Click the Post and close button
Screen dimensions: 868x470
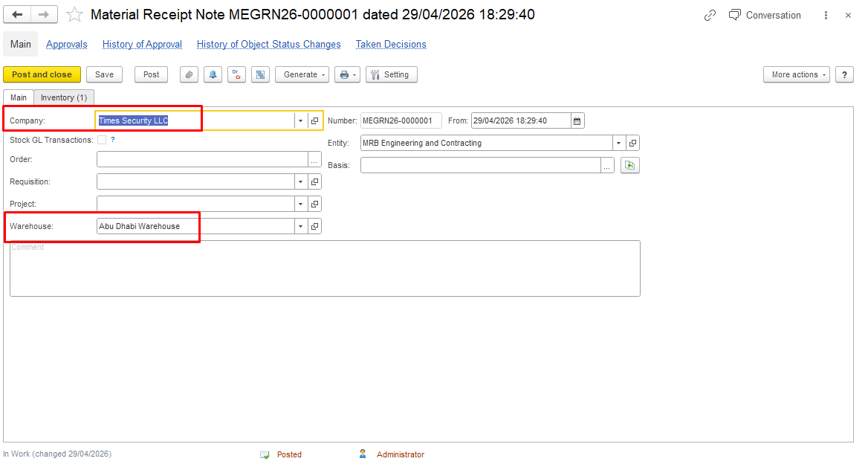(x=42, y=75)
